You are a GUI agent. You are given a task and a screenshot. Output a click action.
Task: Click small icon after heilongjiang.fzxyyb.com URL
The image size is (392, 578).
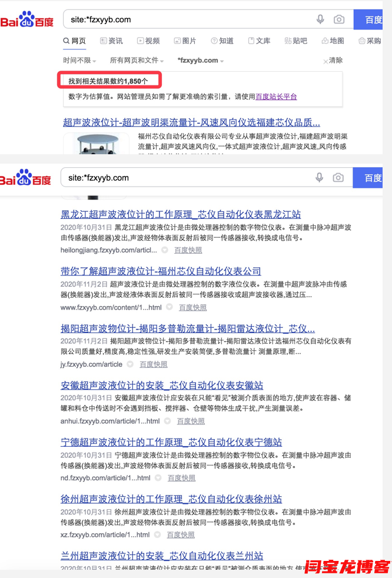(165, 250)
